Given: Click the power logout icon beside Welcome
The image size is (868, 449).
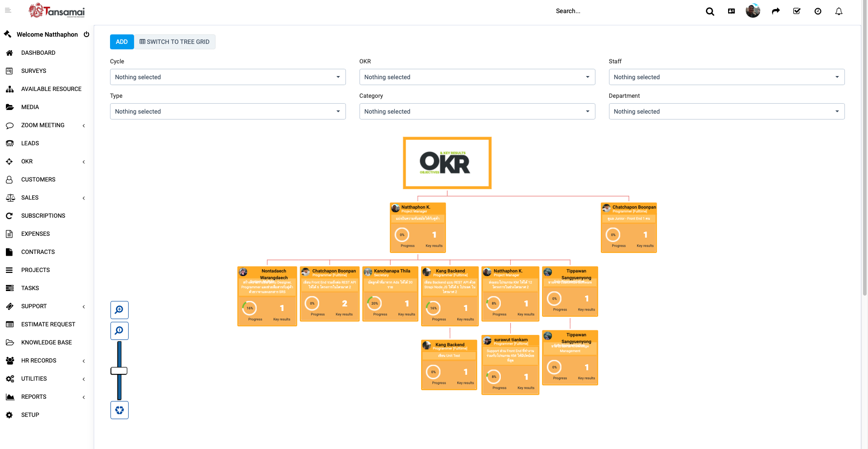Looking at the screenshot, I should pyautogui.click(x=86, y=34).
